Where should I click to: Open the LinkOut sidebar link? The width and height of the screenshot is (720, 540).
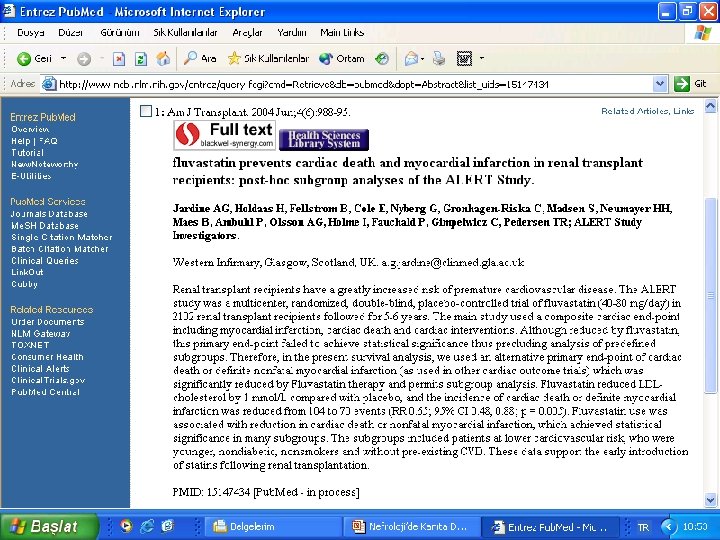[27, 272]
